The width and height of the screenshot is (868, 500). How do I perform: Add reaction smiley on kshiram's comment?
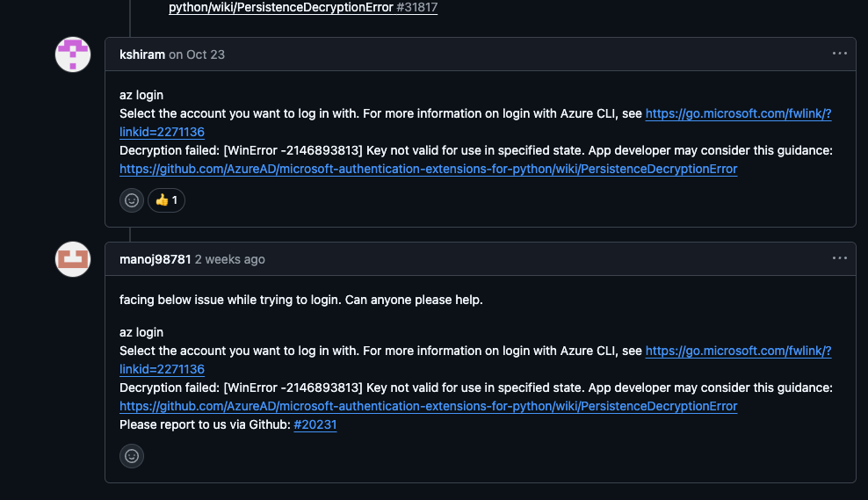point(132,200)
